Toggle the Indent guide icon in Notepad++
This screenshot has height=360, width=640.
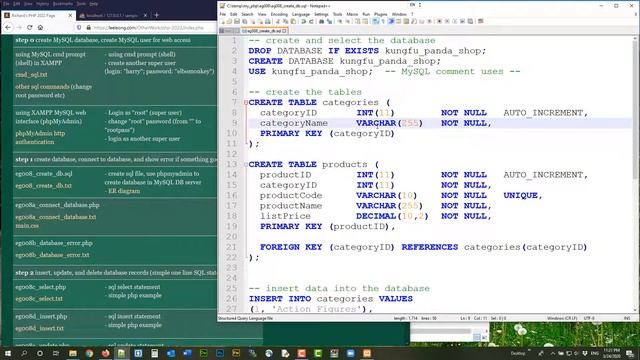(391, 21)
